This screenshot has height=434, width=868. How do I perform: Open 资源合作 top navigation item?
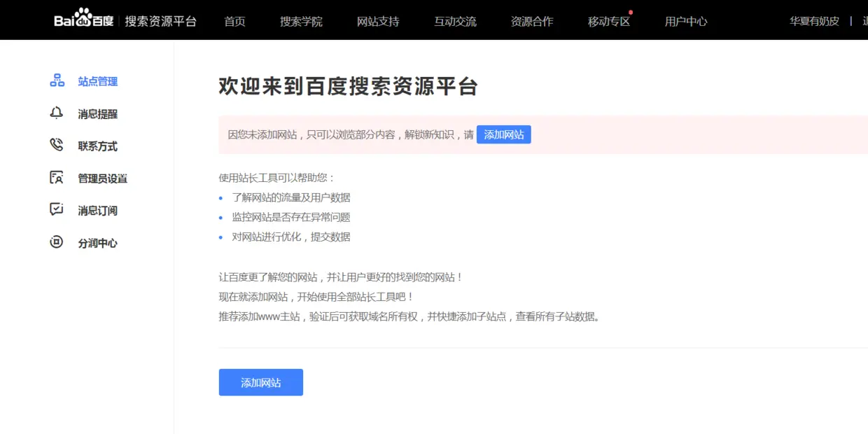[532, 21]
